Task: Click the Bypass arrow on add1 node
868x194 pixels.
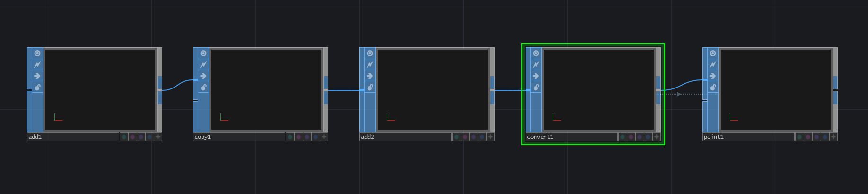Action: [x=37, y=76]
